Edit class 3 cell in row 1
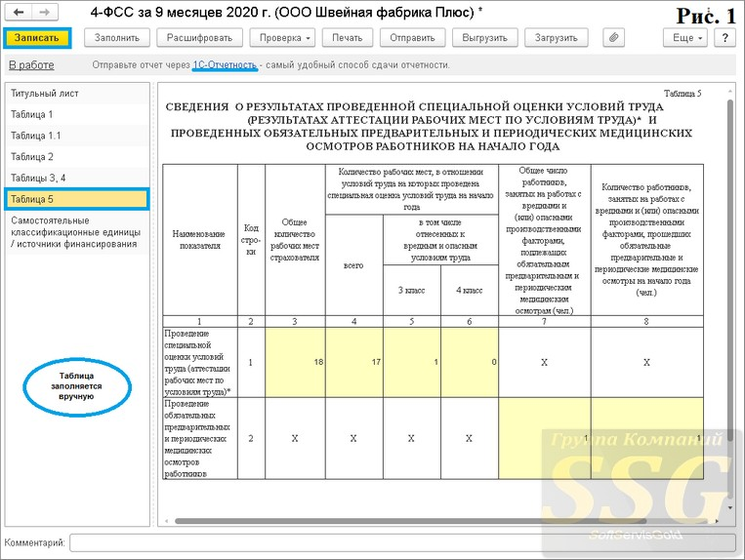Viewport: 745px width, 560px height. (412, 362)
